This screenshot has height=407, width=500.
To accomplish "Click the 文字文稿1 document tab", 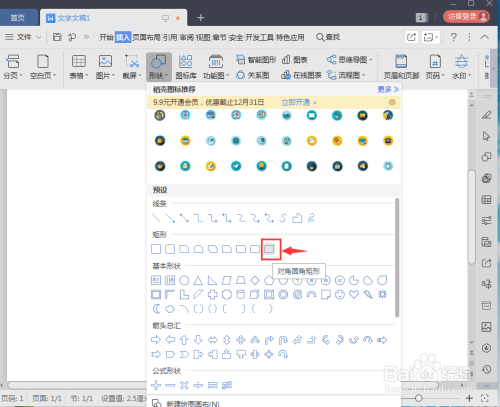I will pyautogui.click(x=74, y=18).
